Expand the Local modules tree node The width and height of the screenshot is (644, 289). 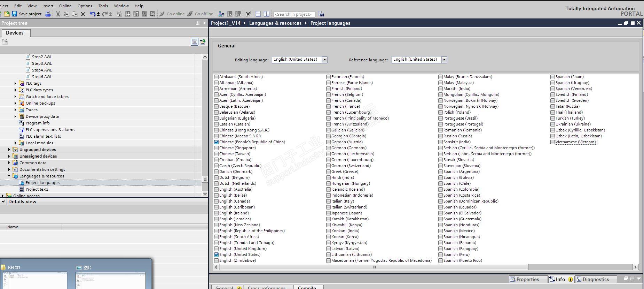click(x=15, y=143)
